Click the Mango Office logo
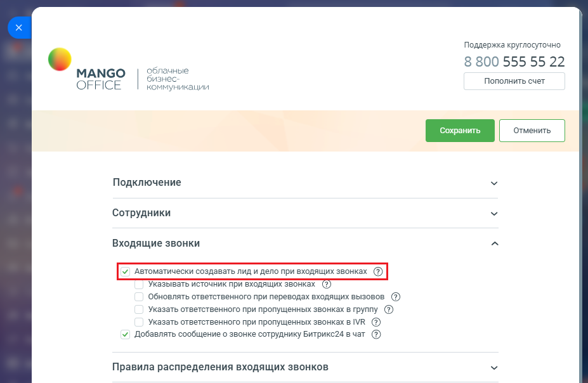Image resolution: width=588 pixels, height=383 pixels. point(87,69)
